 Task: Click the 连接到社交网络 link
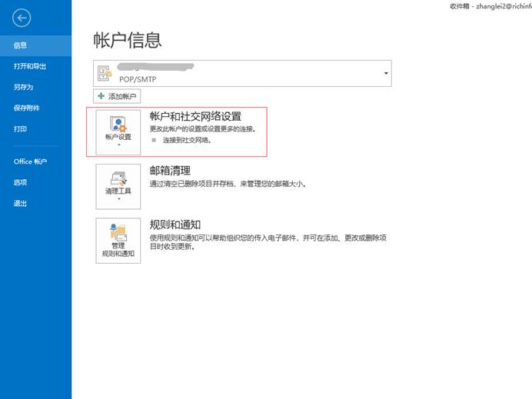[187, 141]
